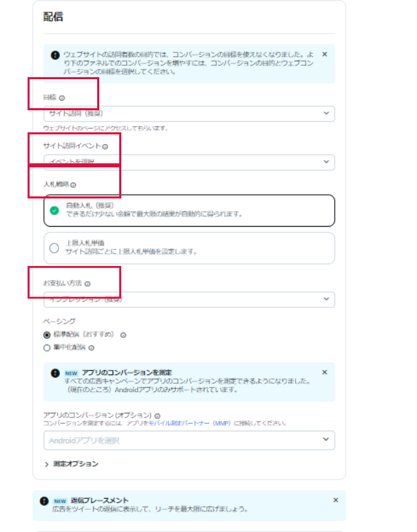Open the イベントを選択 dropdown
The height and width of the screenshot is (532, 417).
click(189, 162)
